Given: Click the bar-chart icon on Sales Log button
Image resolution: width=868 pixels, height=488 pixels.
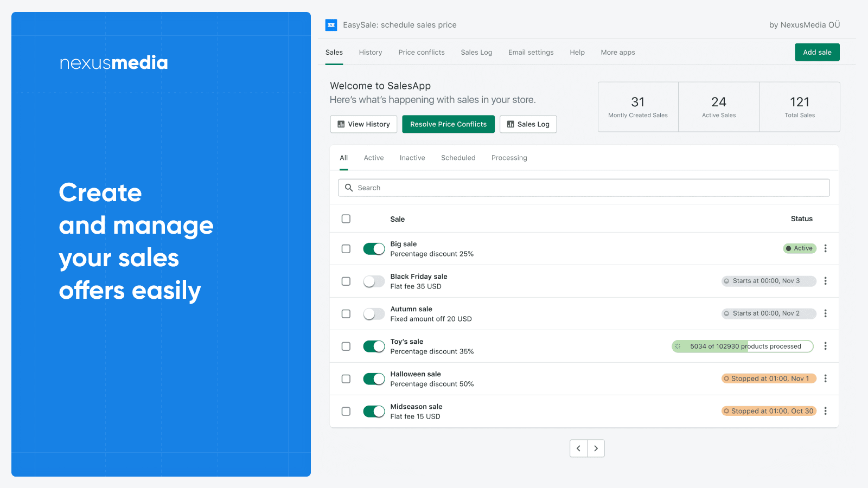Looking at the screenshot, I should coord(510,124).
